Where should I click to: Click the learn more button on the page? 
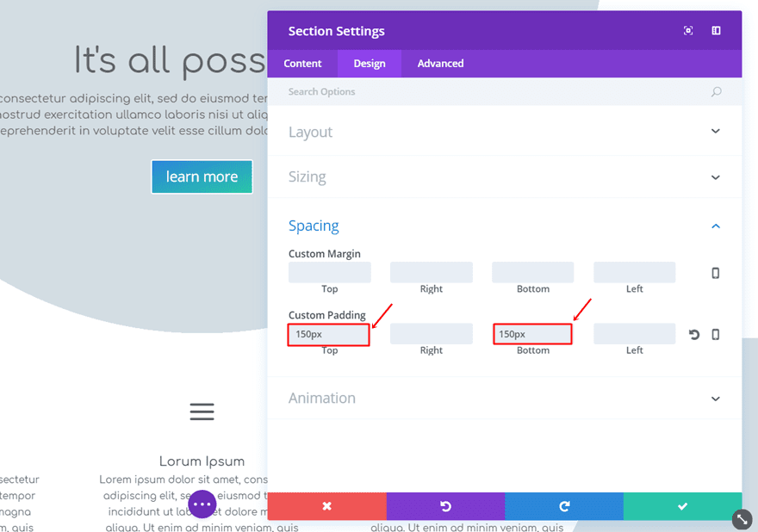pos(202,176)
